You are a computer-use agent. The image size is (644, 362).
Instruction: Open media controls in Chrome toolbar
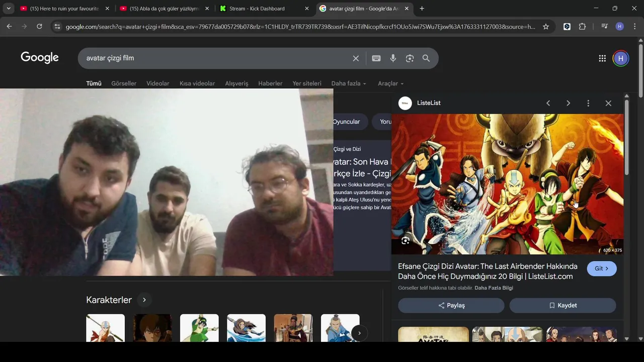click(604, 27)
